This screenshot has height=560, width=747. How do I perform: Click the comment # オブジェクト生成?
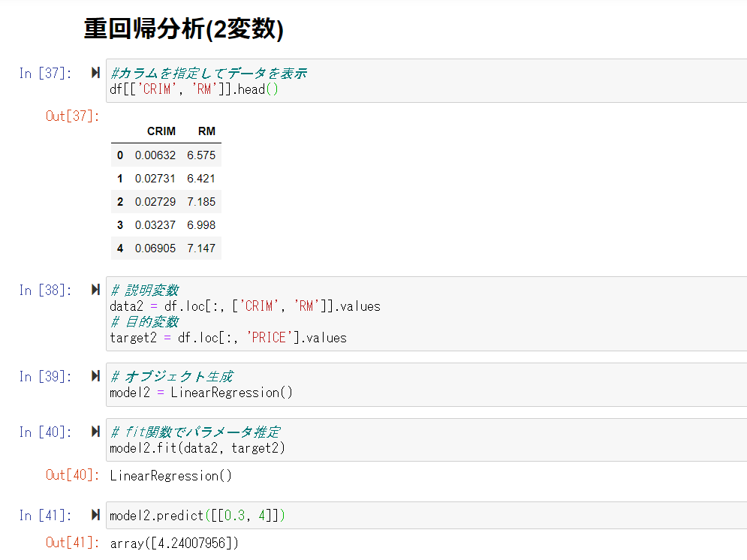(171, 377)
